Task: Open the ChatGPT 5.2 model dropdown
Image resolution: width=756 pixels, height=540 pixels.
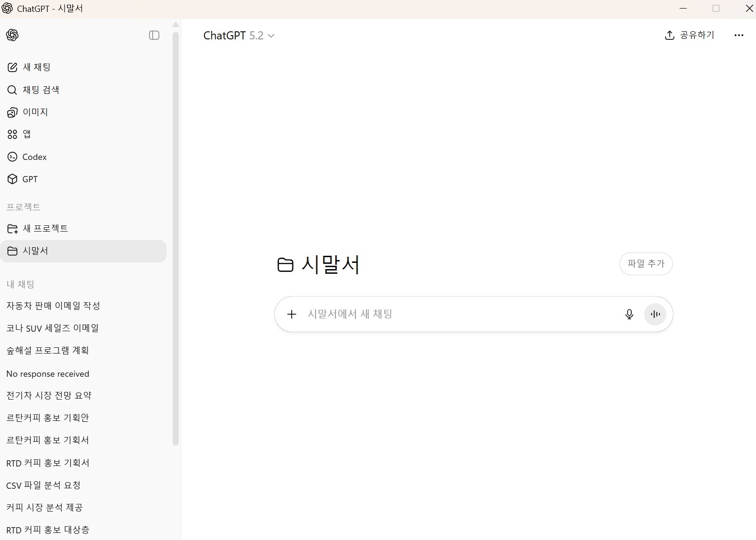Action: pos(239,36)
